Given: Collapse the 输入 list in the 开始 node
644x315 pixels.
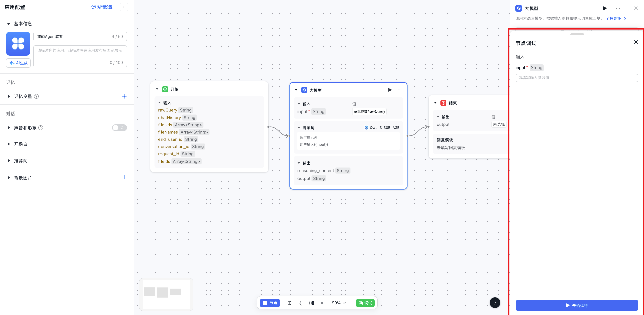Looking at the screenshot, I should coord(160,103).
